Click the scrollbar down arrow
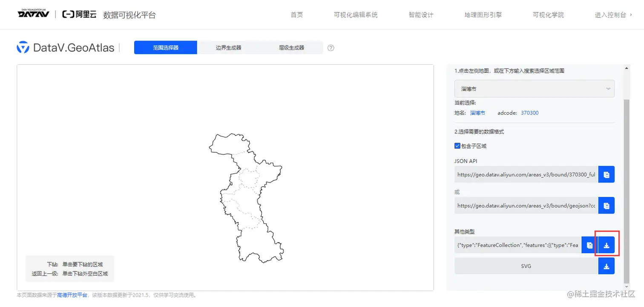 [x=626, y=287]
